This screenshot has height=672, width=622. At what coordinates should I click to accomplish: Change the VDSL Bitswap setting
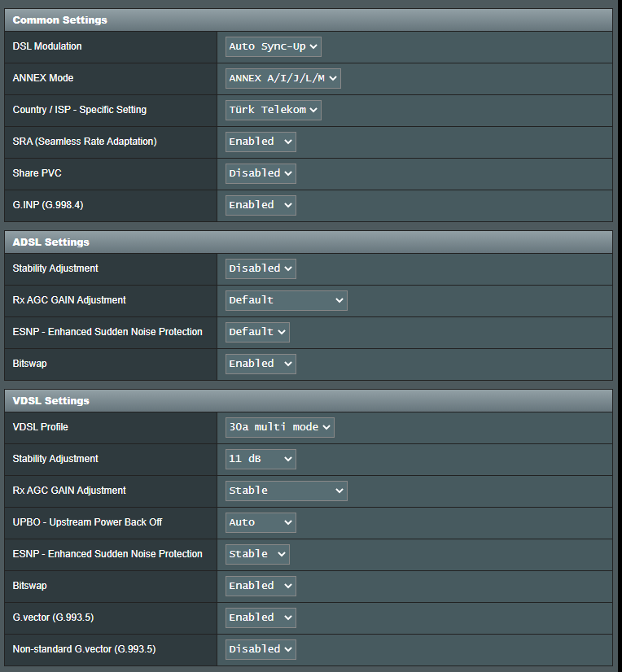pyautogui.click(x=261, y=586)
